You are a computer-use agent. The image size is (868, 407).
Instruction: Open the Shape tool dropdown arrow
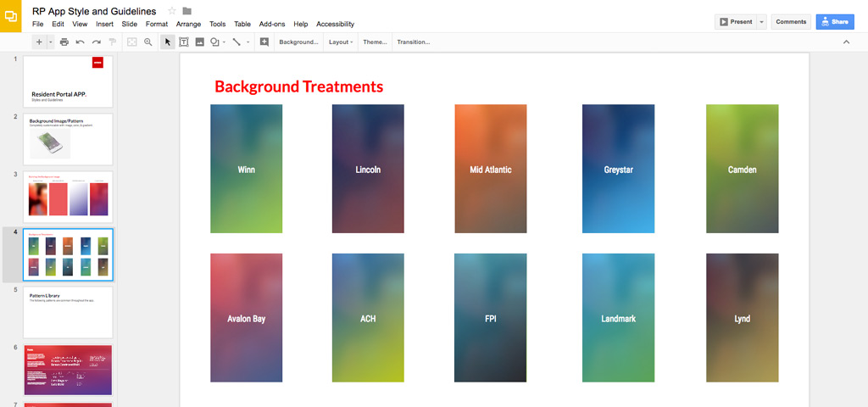[224, 42]
